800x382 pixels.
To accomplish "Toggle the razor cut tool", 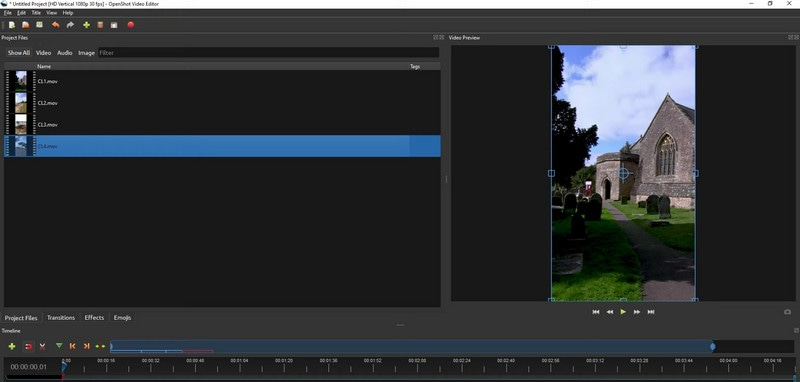I will click(x=42, y=346).
